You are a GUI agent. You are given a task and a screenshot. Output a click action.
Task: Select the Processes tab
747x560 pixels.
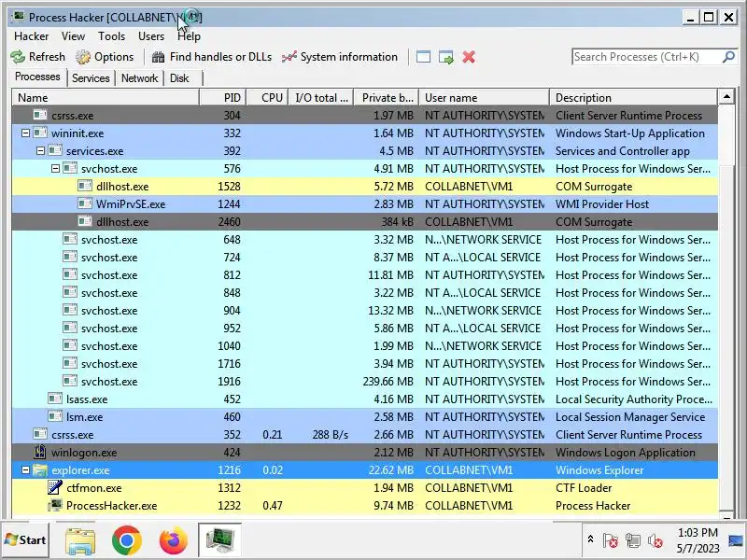pyautogui.click(x=37, y=77)
